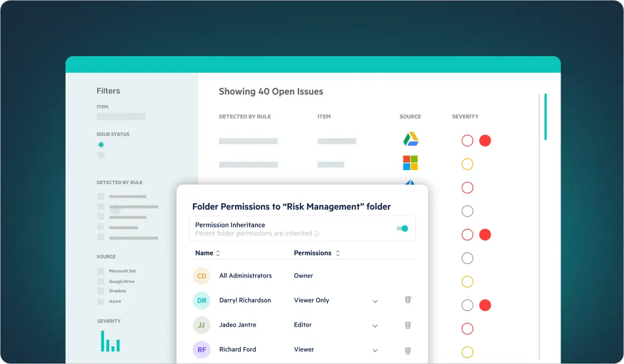Screen dimensions: 624x364
Task: Expand Richard Ford's Viewer permission dropdown
Action: 375,349
